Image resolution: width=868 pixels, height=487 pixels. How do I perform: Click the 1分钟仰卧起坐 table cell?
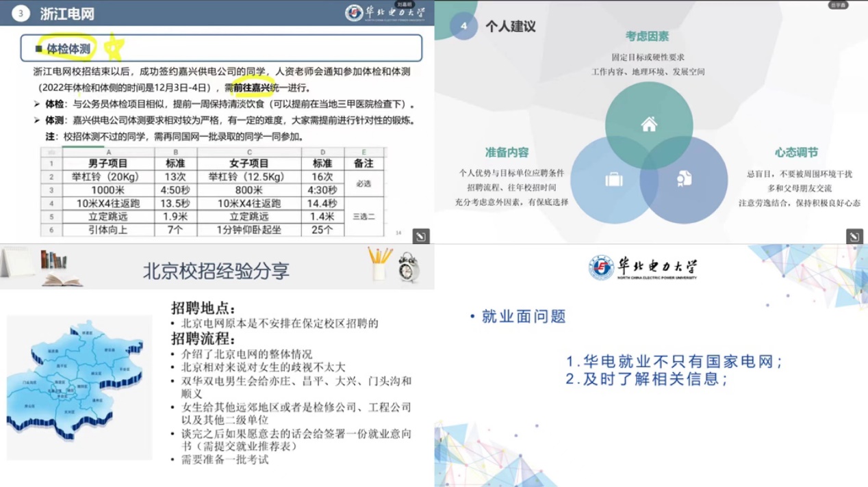point(249,231)
